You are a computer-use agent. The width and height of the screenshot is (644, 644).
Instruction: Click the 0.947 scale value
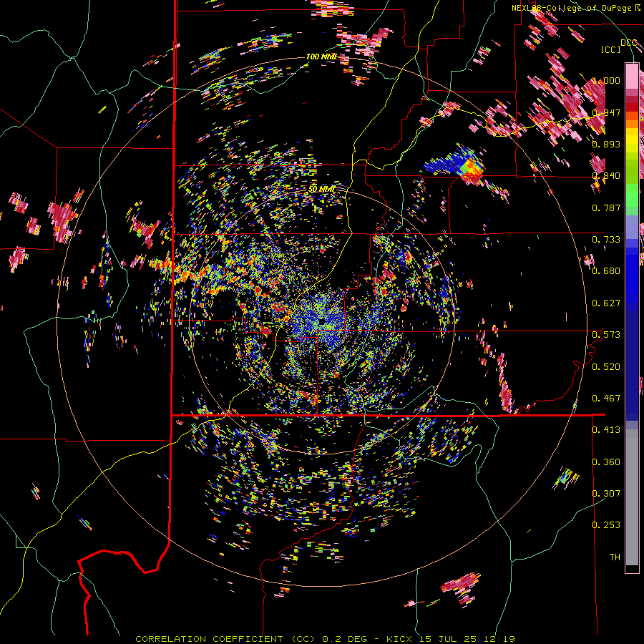point(606,112)
